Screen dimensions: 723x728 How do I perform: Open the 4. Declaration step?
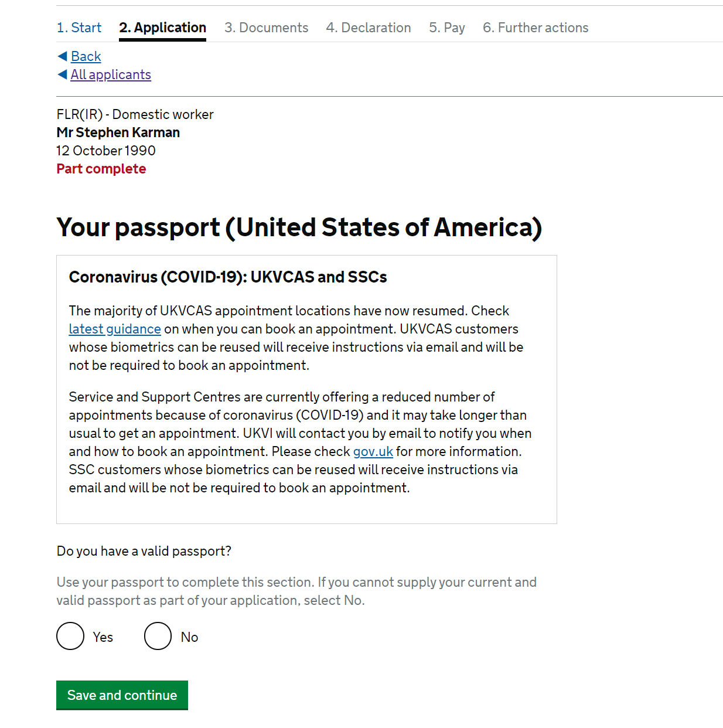coord(369,28)
